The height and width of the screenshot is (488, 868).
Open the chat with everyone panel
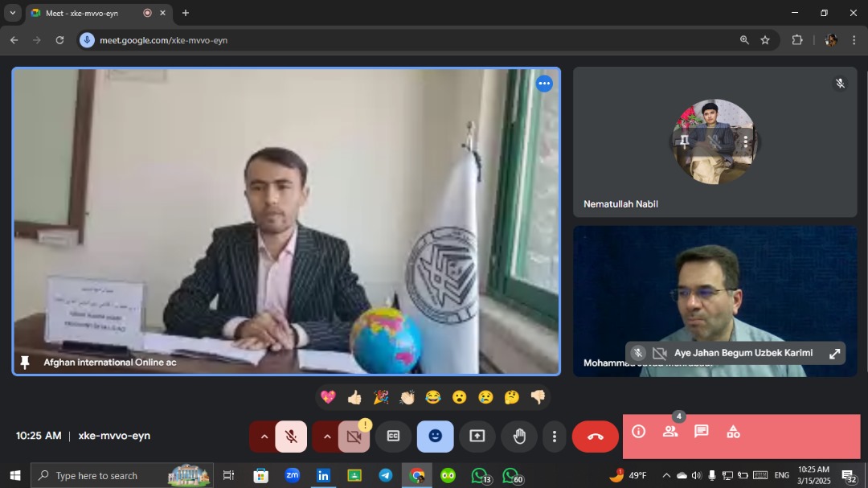[x=702, y=432]
